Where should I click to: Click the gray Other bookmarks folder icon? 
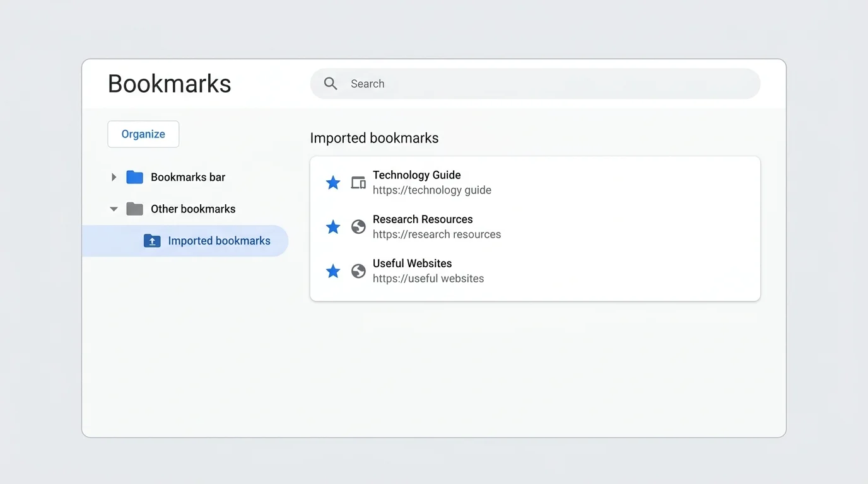point(134,209)
